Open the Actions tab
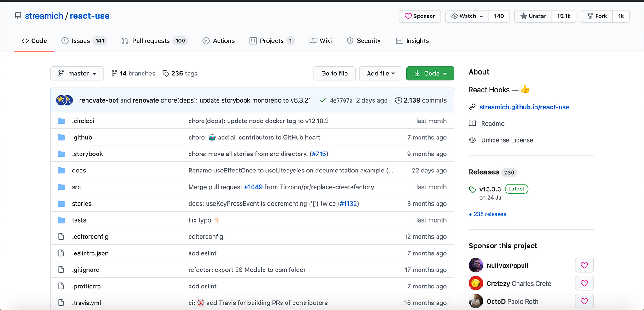The image size is (644, 310). click(x=218, y=41)
